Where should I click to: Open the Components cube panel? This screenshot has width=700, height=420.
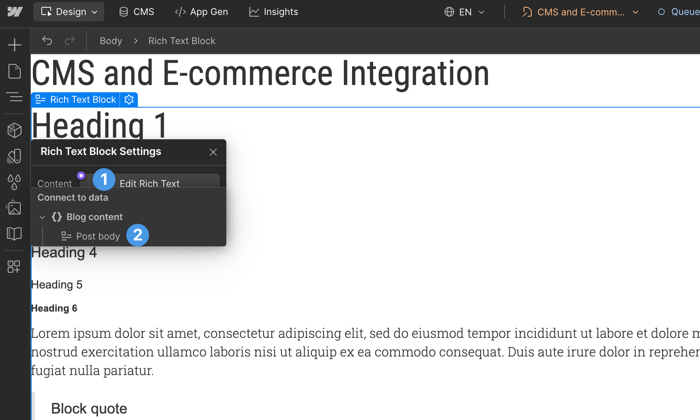point(14,130)
